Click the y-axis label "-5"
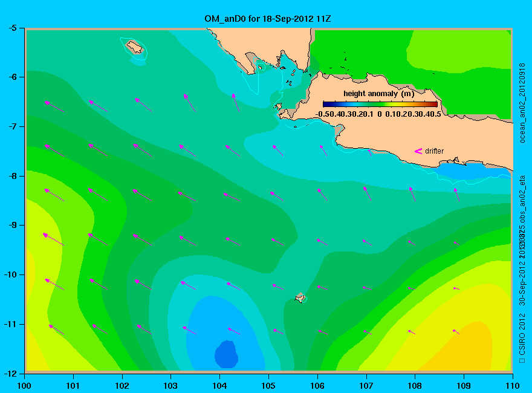532x393 pixels. [x=12, y=28]
